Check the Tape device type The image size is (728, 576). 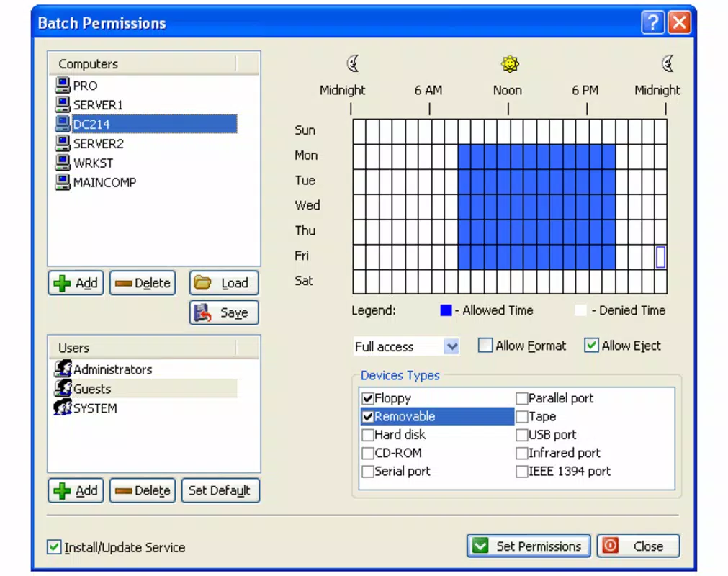tap(522, 417)
